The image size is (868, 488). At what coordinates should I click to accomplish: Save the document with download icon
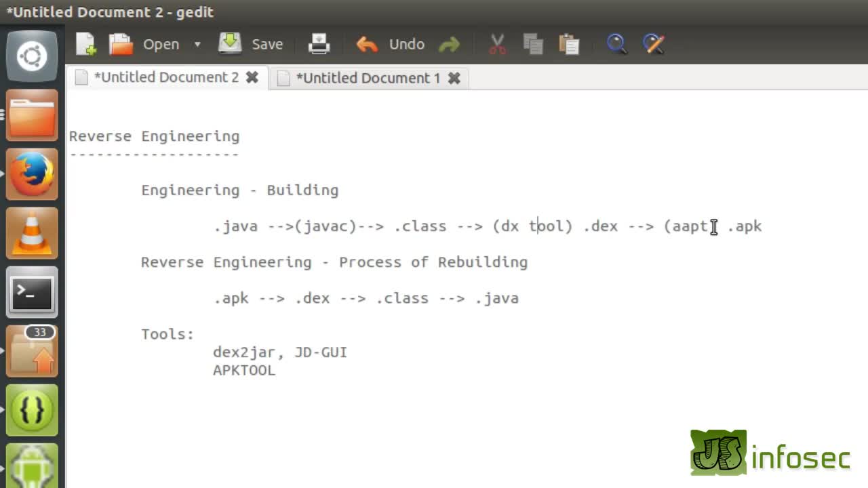[230, 43]
